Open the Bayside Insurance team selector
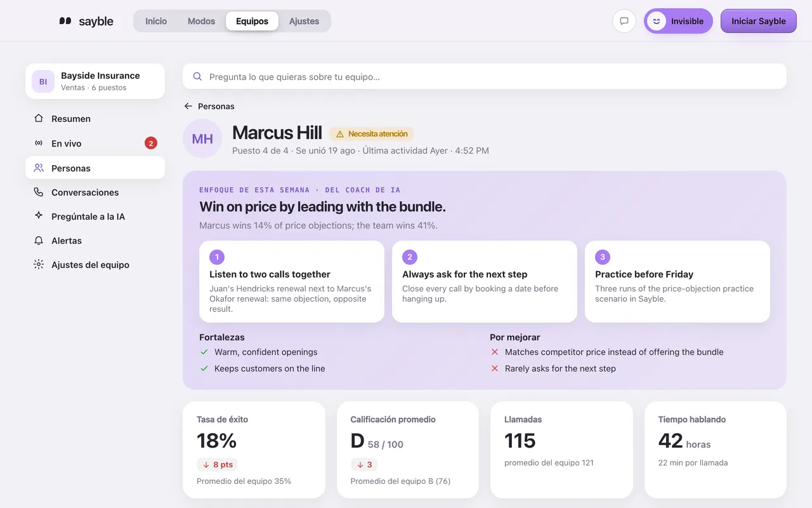Image resolution: width=812 pixels, height=508 pixels. click(95, 81)
